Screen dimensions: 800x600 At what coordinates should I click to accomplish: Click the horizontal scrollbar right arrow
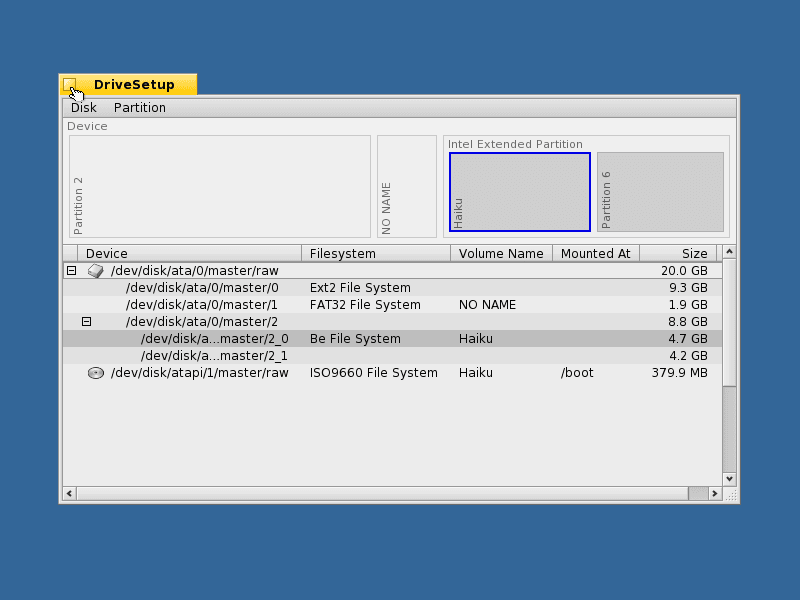click(x=715, y=493)
